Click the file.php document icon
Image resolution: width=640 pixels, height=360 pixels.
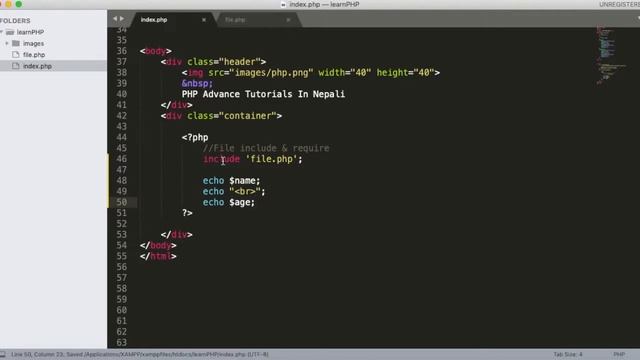[x=16, y=55]
